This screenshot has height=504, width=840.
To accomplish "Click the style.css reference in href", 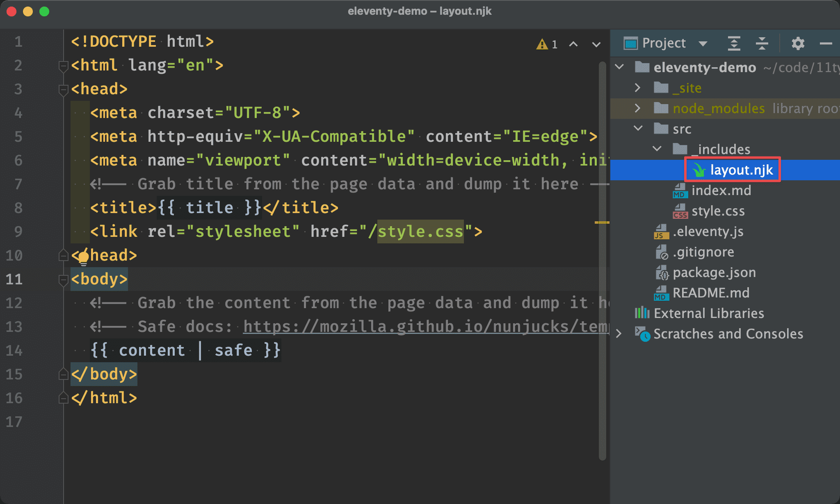I will pyautogui.click(x=420, y=232).
